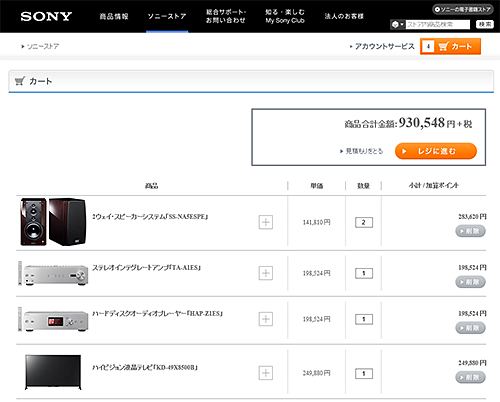Expand details for TA-A1ES amplifier row
500x402 pixels.
coord(266,273)
